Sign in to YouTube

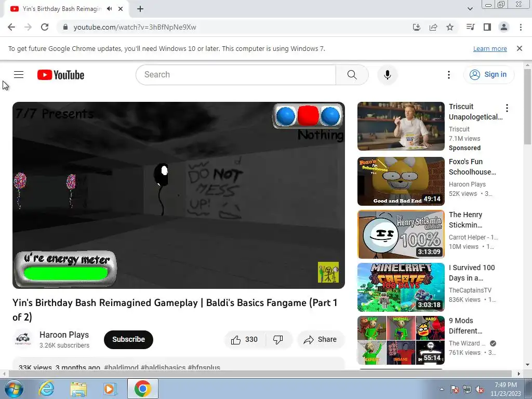(488, 75)
